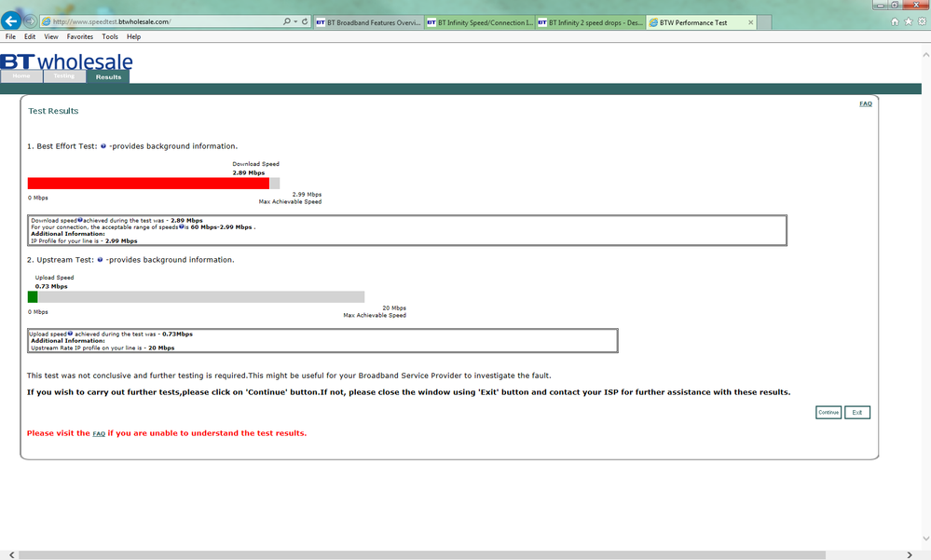Click the red download speed bar
Screen dimensions: 931x560
pyautogui.click(x=148, y=184)
